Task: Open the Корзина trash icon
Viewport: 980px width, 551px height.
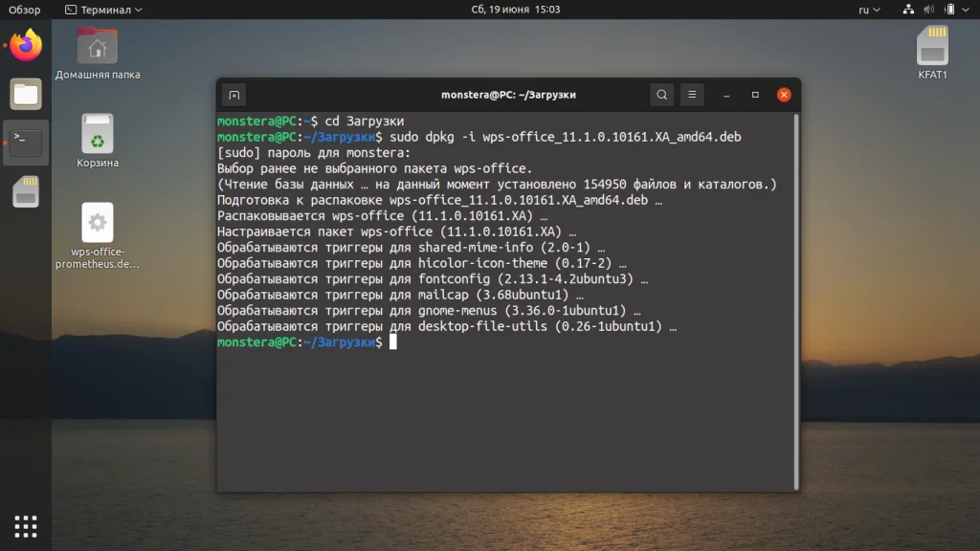Action: pyautogui.click(x=98, y=142)
